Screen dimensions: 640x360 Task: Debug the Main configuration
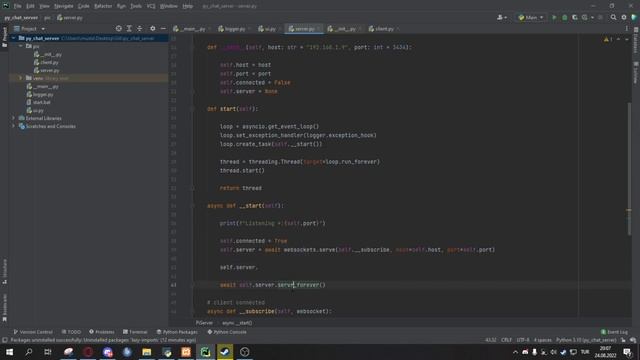564,18
